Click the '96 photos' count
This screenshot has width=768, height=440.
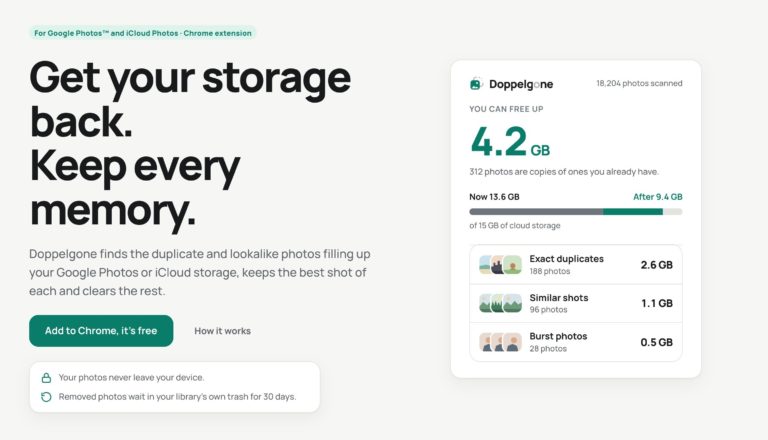click(x=548, y=310)
